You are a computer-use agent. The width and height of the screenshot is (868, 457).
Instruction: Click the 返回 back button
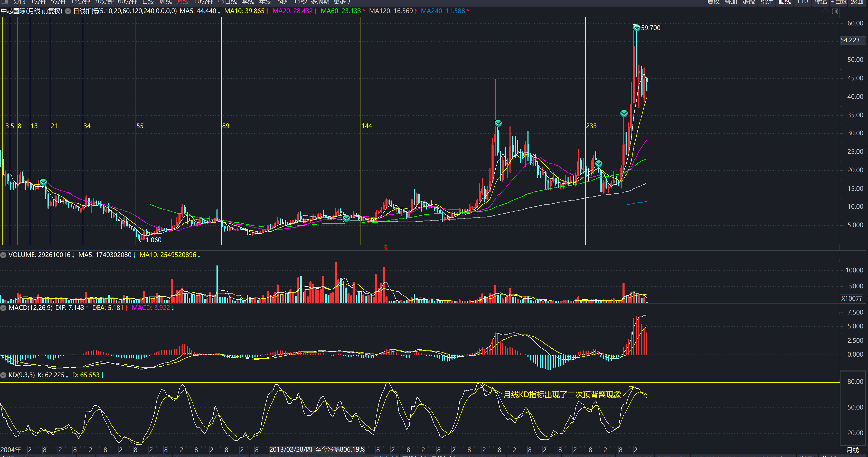pyautogui.click(x=857, y=2)
